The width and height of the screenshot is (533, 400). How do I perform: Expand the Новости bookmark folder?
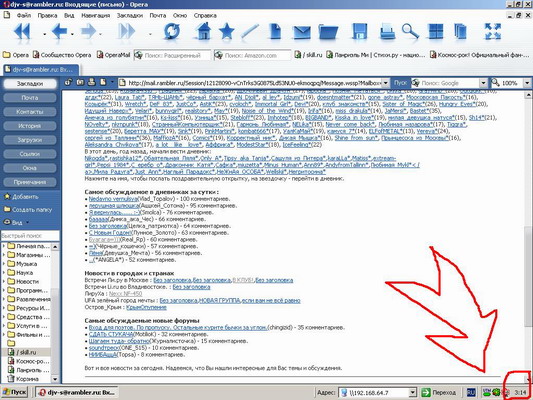click(3, 281)
